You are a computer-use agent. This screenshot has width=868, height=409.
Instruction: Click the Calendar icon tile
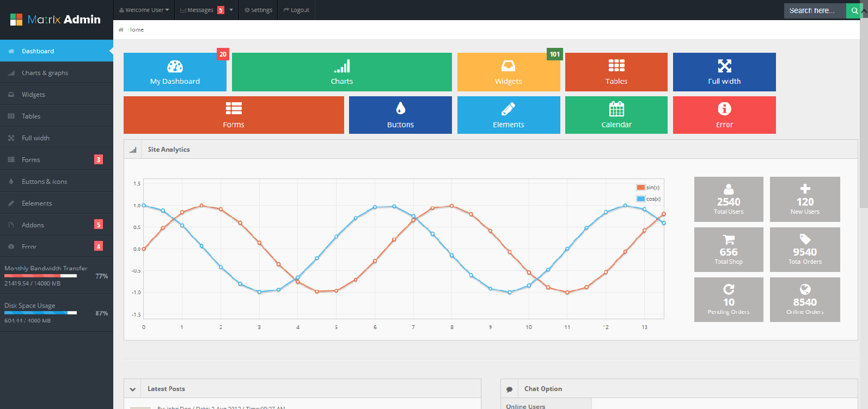616,115
